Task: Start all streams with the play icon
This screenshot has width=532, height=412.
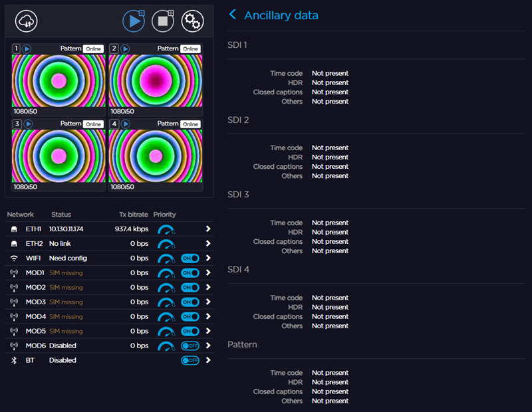Action: pos(134,21)
